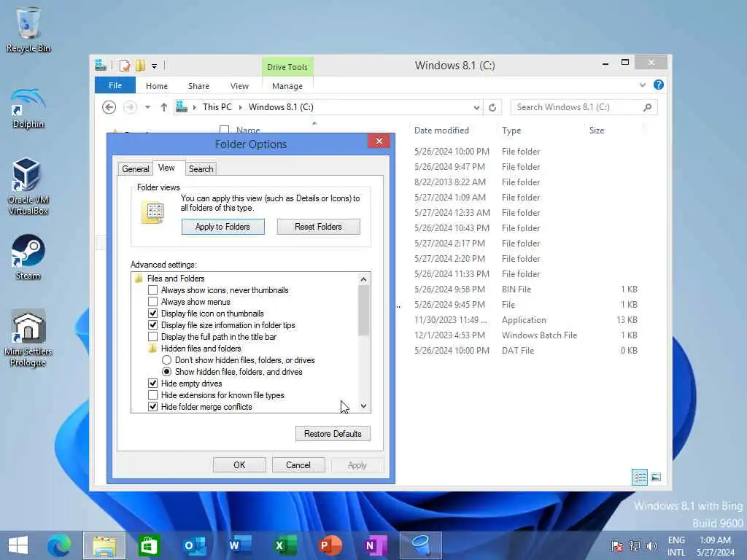This screenshot has width=747, height=560.
Task: Enable the Always show menus checkbox
Action: [x=153, y=302]
